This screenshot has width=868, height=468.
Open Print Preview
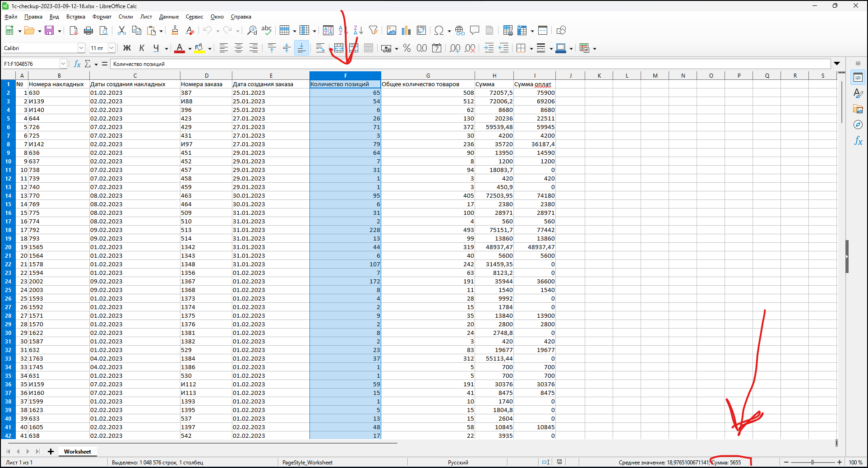(104, 31)
